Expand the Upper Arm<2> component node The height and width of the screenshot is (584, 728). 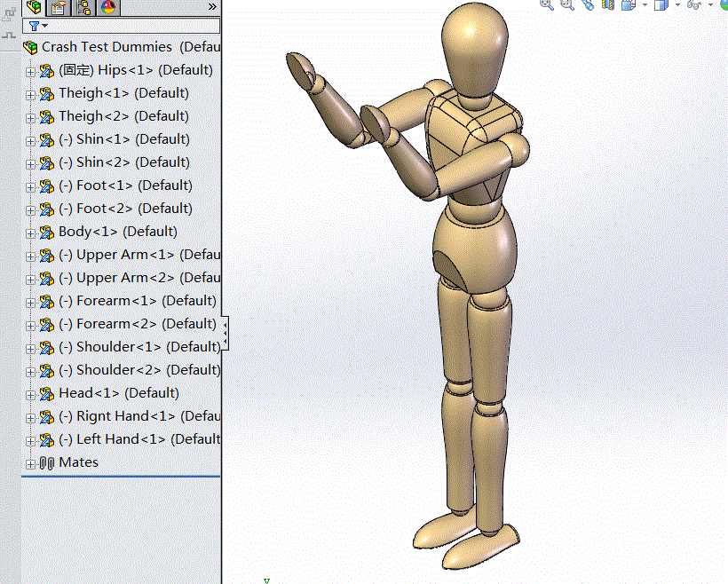[30, 280]
